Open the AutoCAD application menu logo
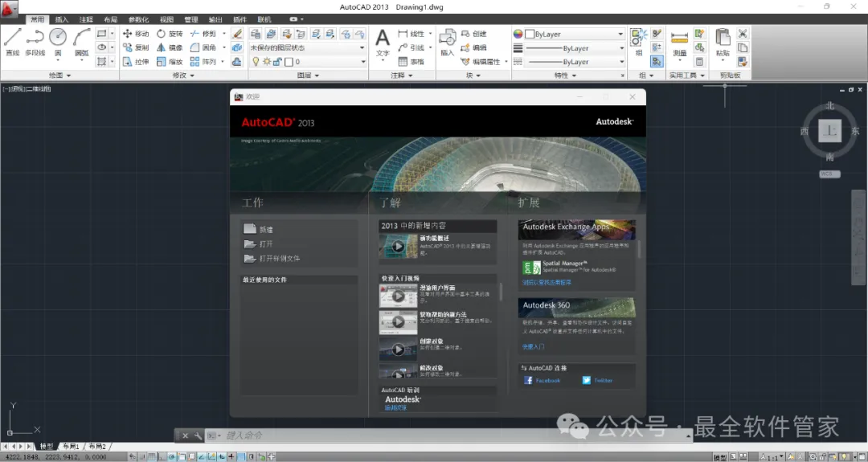This screenshot has width=868, height=462. [8, 8]
